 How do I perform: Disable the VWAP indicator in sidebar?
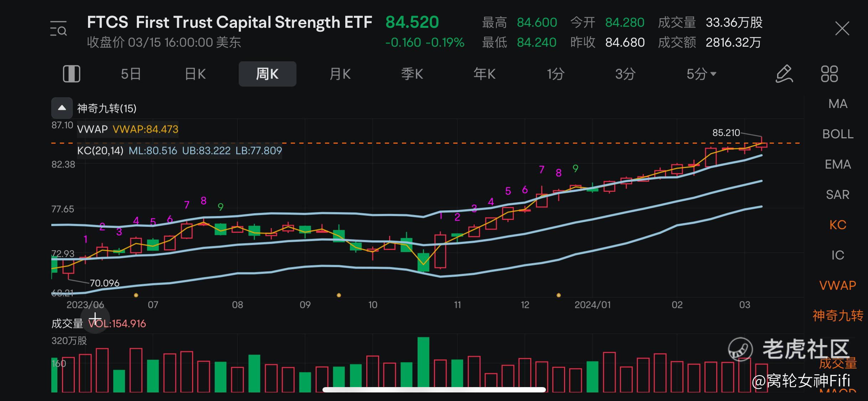[838, 286]
